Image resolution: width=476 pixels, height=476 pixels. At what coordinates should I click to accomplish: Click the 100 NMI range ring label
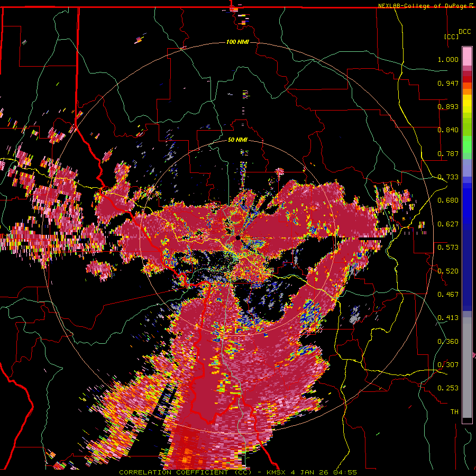[x=237, y=42]
